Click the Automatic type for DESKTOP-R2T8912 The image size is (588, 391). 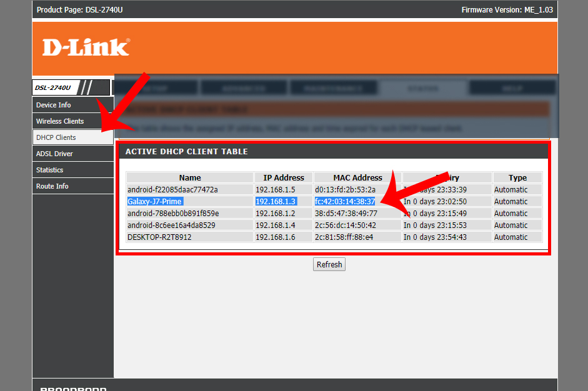511,237
